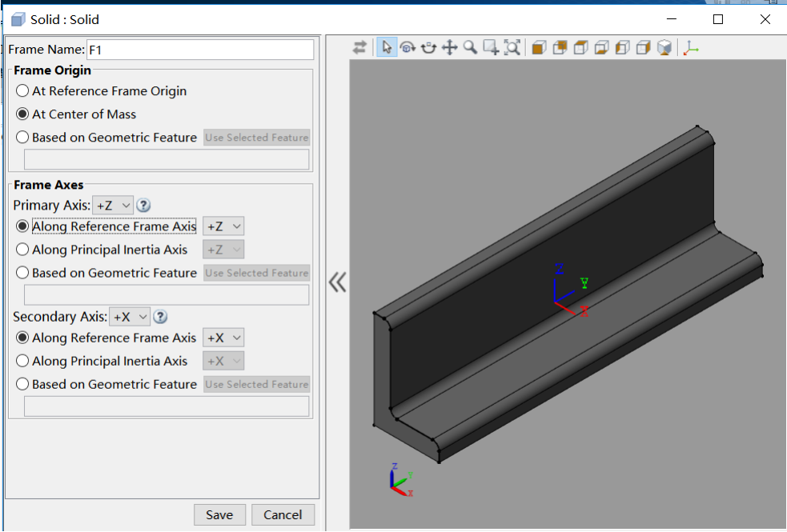This screenshot has width=787, height=532.
Task: Open primary reference frame axis +Z dropdown
Action: pos(223,226)
